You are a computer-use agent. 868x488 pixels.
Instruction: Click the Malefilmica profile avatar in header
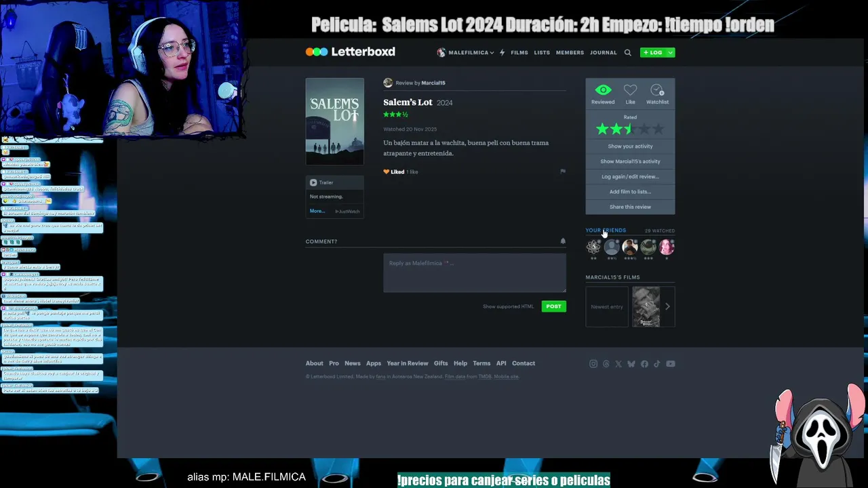point(441,52)
